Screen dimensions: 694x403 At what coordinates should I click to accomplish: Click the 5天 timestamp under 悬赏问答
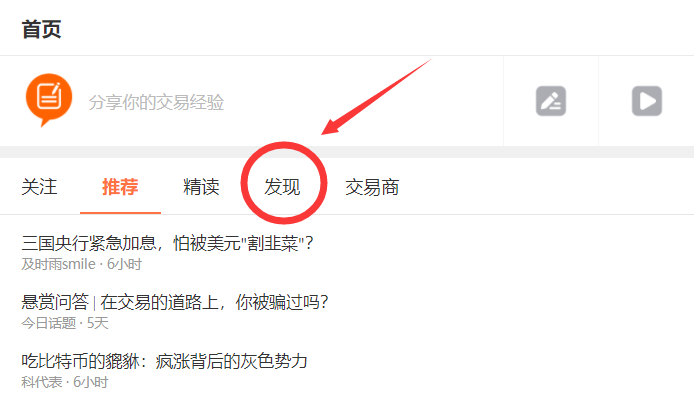point(97,323)
